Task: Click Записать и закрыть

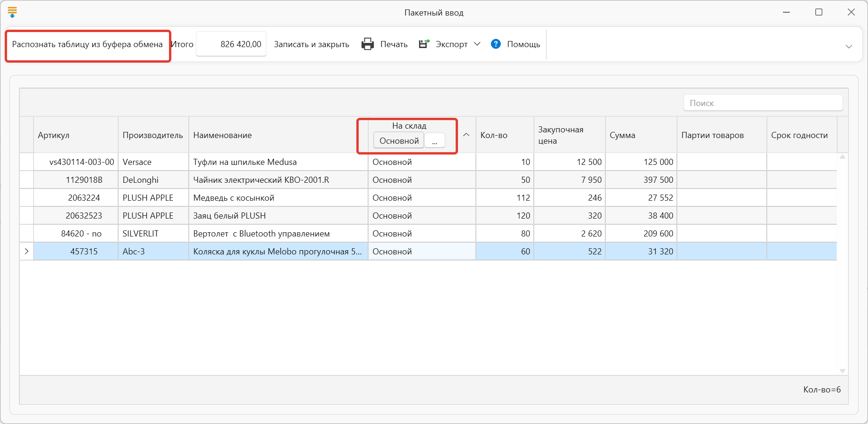Action: tap(312, 44)
